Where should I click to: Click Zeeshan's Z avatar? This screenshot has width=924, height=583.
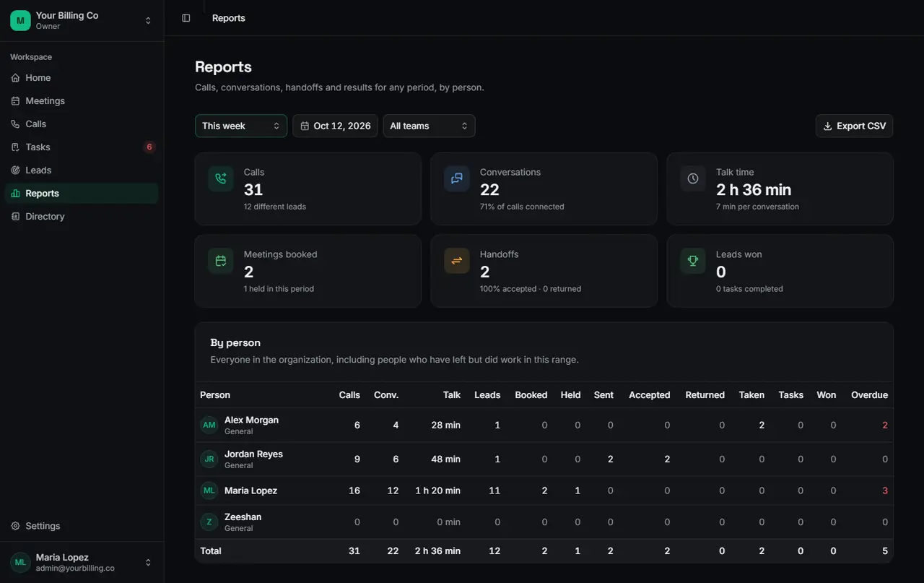(209, 522)
